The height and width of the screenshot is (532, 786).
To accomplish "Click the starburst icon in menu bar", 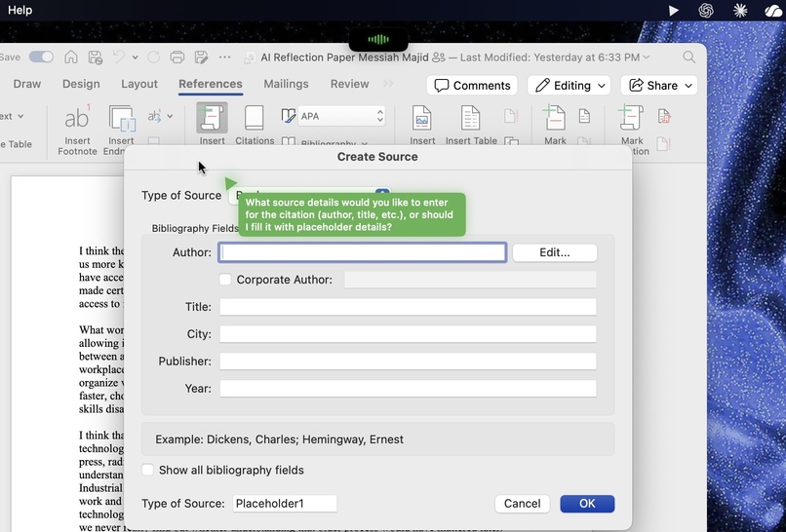I will pos(740,11).
